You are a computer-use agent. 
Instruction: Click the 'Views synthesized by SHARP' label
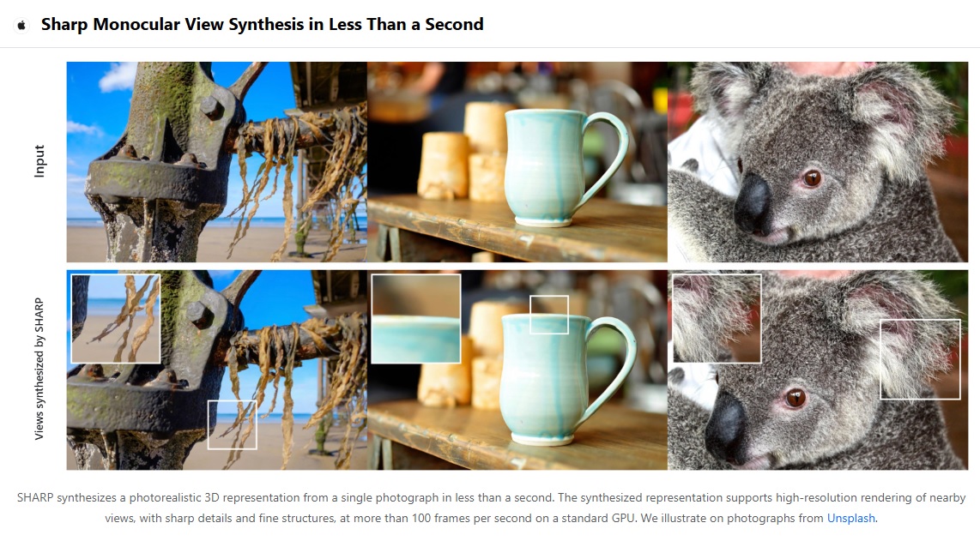tap(39, 369)
